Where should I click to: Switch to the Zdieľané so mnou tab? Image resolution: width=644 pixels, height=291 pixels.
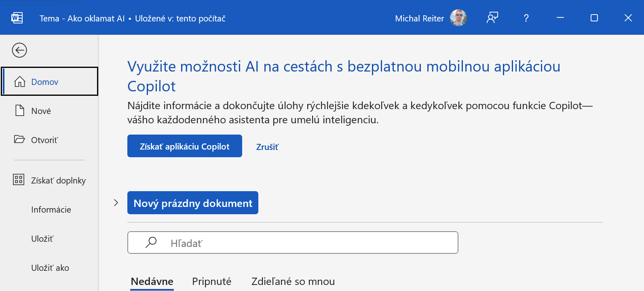(293, 281)
